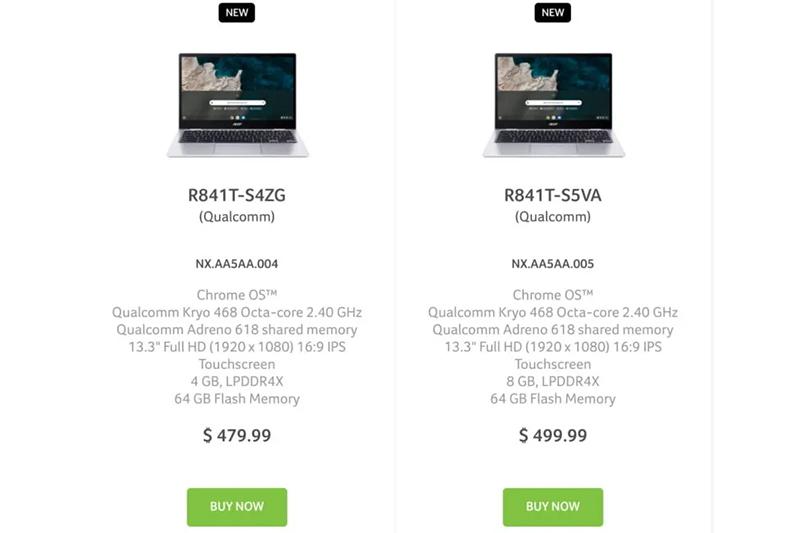This screenshot has height=533, width=800.
Task: Click the Qualcomm Kryo 468 processor line for R841T-S4ZG
Action: [x=237, y=312]
